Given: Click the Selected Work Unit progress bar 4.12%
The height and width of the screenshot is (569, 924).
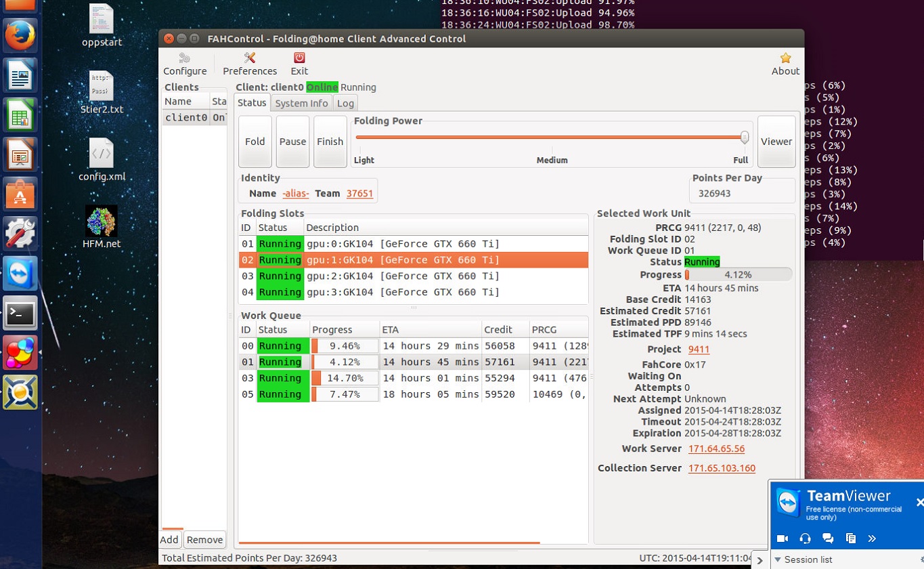Looking at the screenshot, I should pos(738,275).
